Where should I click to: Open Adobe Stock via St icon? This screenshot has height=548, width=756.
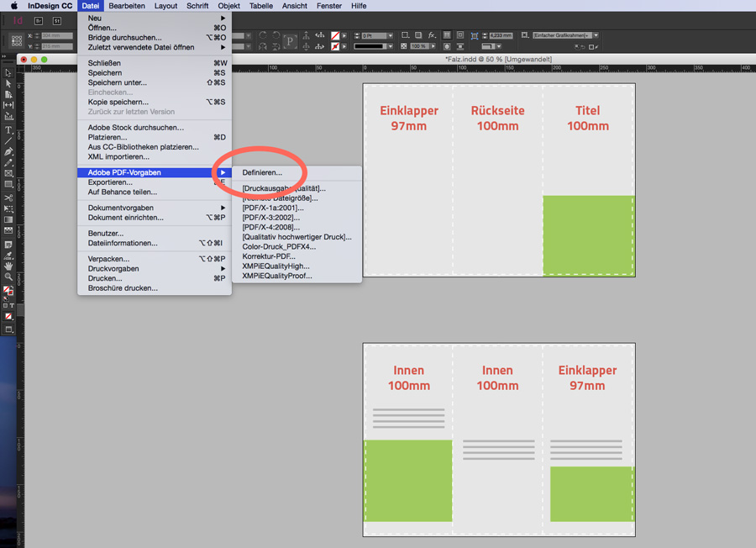57,21
